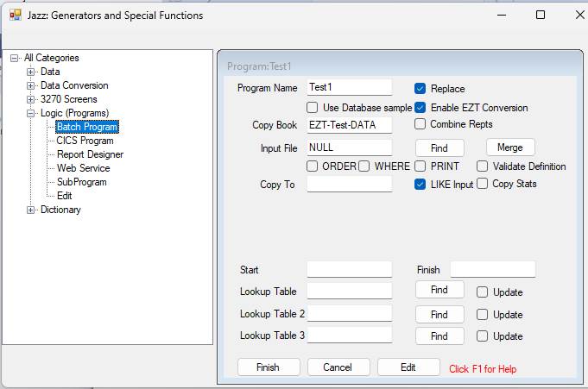
Task: Select the Web Service tree item
Action: [x=83, y=168]
